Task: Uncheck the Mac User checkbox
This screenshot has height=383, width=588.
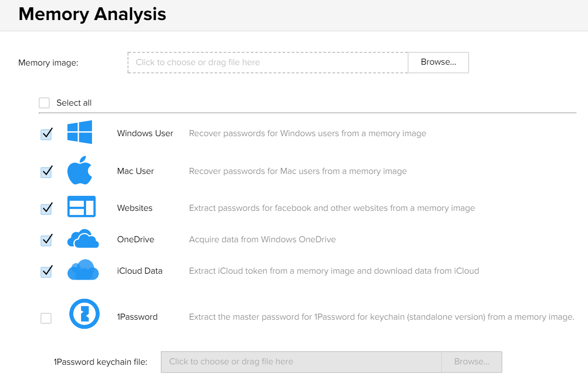Action: click(x=46, y=172)
